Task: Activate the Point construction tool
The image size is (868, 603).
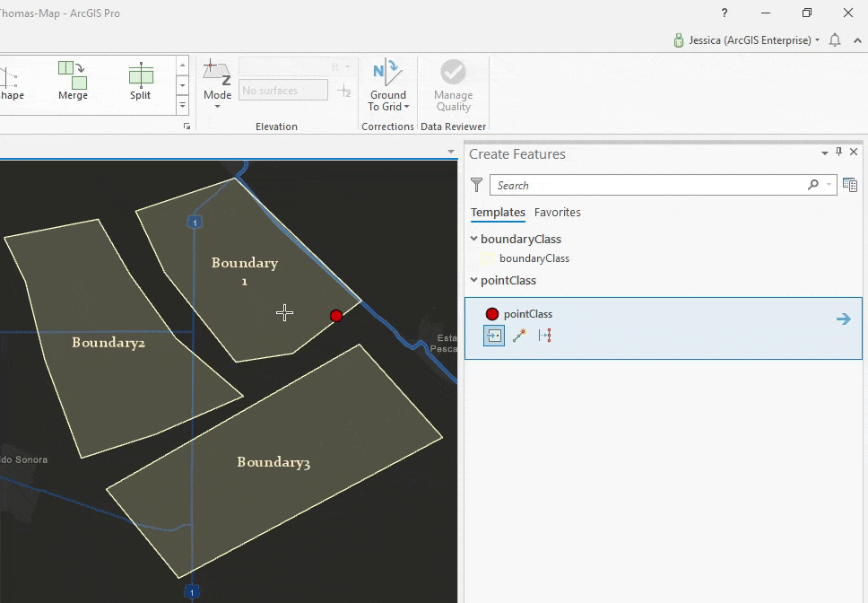Action: tap(494, 336)
